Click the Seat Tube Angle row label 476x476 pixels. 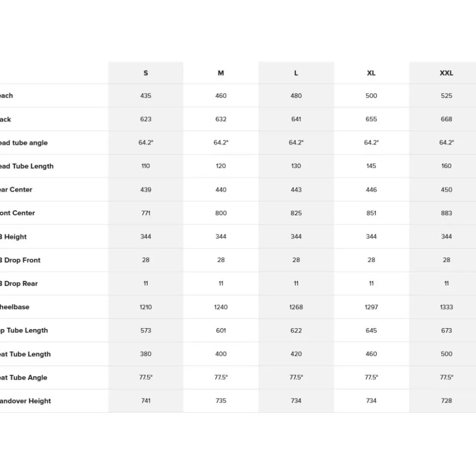pyautogui.click(x=24, y=377)
